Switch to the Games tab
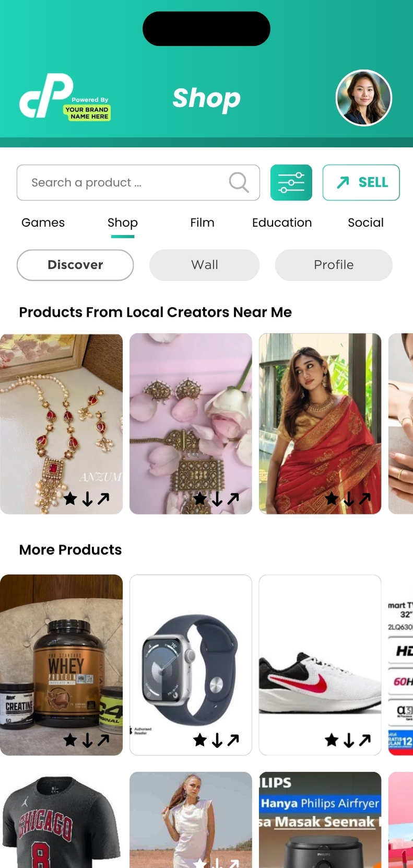413x868 pixels. click(x=43, y=223)
